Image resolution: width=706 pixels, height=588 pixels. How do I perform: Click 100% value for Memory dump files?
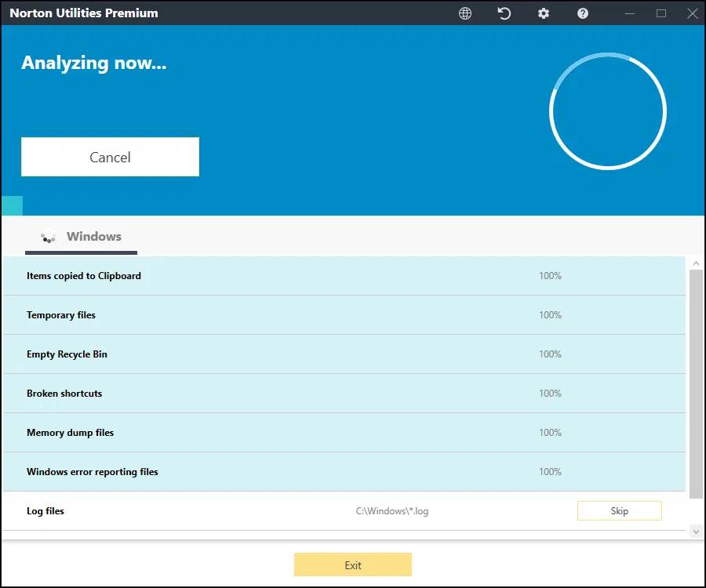(550, 432)
